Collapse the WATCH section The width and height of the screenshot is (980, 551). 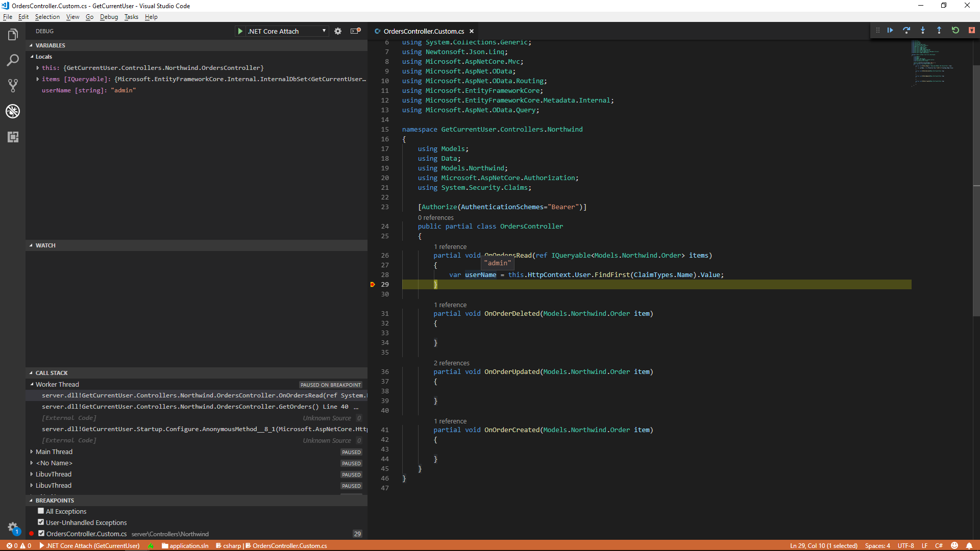pyautogui.click(x=197, y=245)
